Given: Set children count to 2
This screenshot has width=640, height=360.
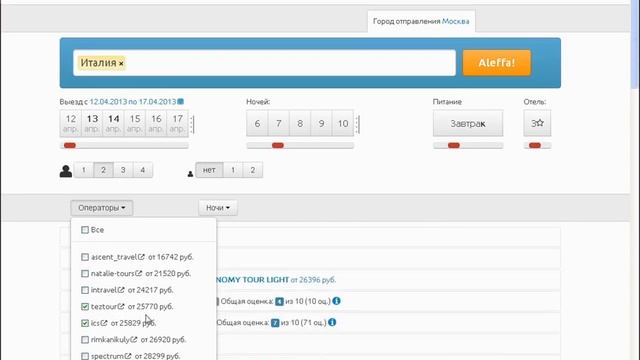Looking at the screenshot, I should (253, 170).
